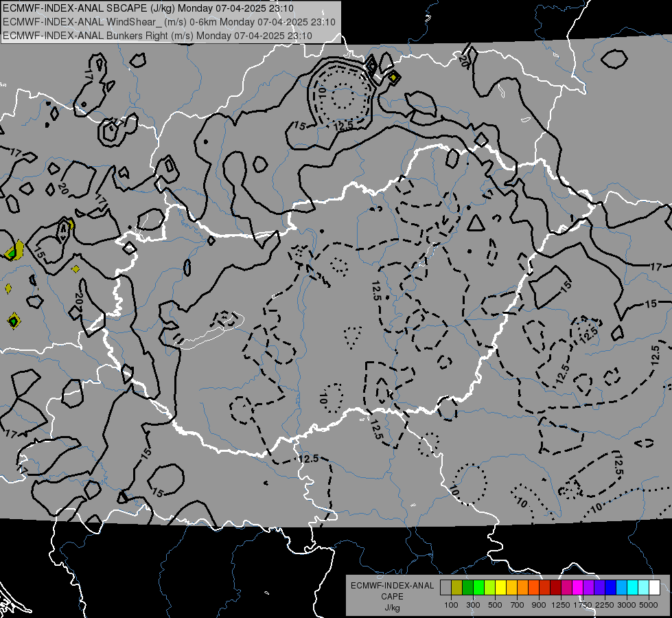Screen dimensions: 672x618
Task: Click the 2250 legend value
Action: coord(605,605)
